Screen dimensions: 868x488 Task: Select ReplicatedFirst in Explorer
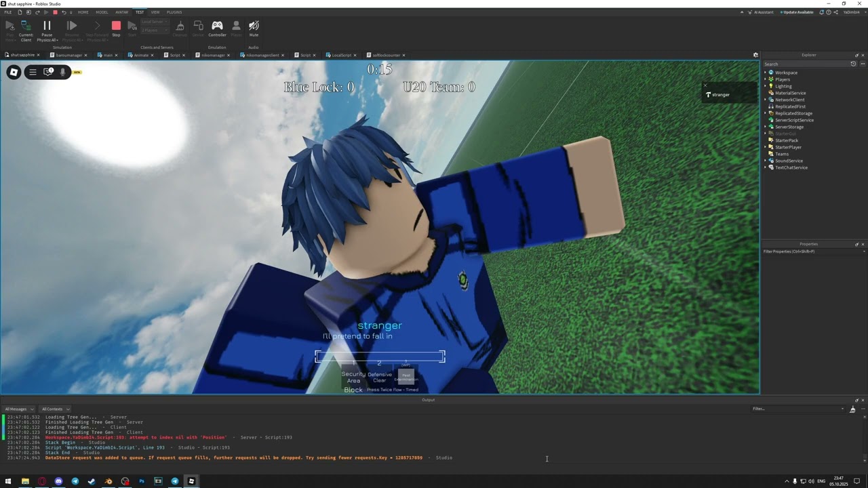tap(790, 106)
